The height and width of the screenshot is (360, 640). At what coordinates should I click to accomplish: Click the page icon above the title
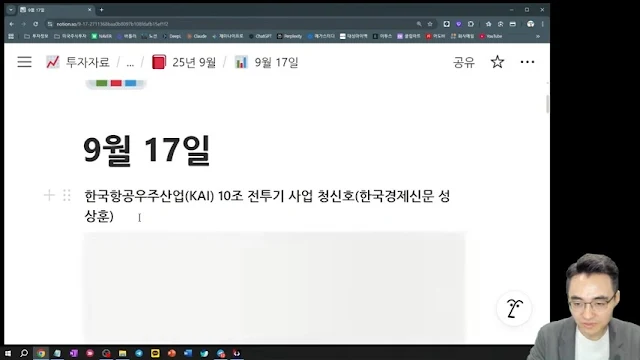point(116,83)
